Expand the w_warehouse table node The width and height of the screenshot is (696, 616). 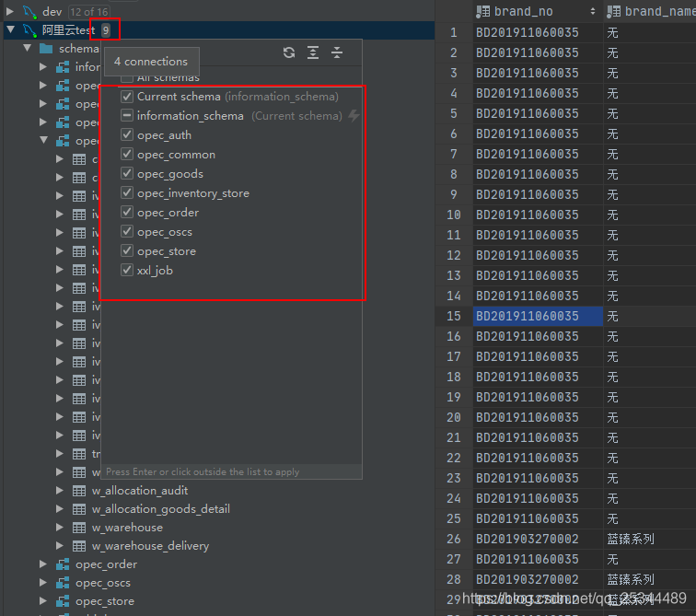click(60, 528)
